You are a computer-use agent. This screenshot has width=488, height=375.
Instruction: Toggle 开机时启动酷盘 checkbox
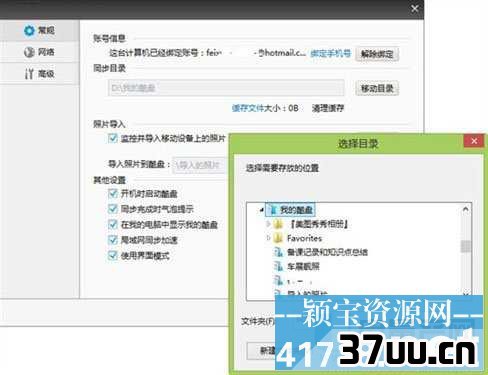pos(113,193)
